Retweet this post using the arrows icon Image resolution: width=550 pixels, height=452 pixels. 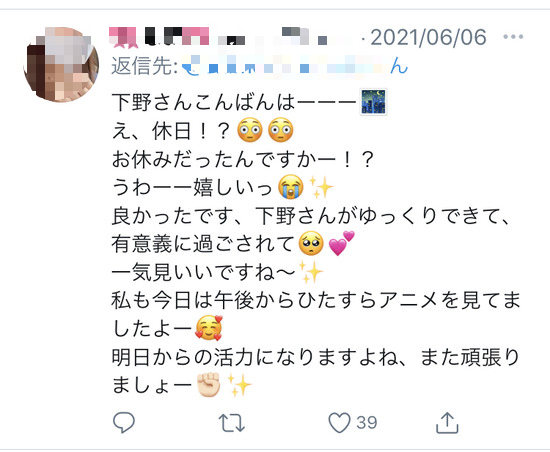click(x=232, y=423)
